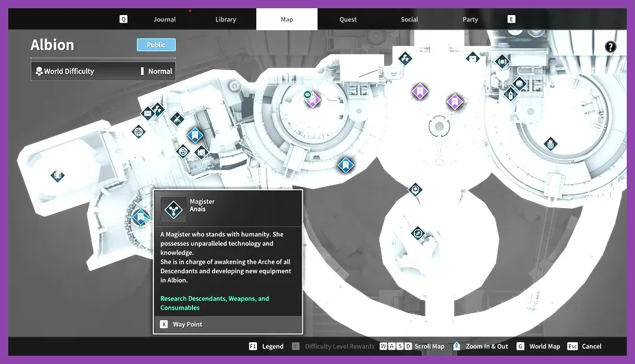Click the Albion location title
The height and width of the screenshot is (364, 635).
pos(52,45)
